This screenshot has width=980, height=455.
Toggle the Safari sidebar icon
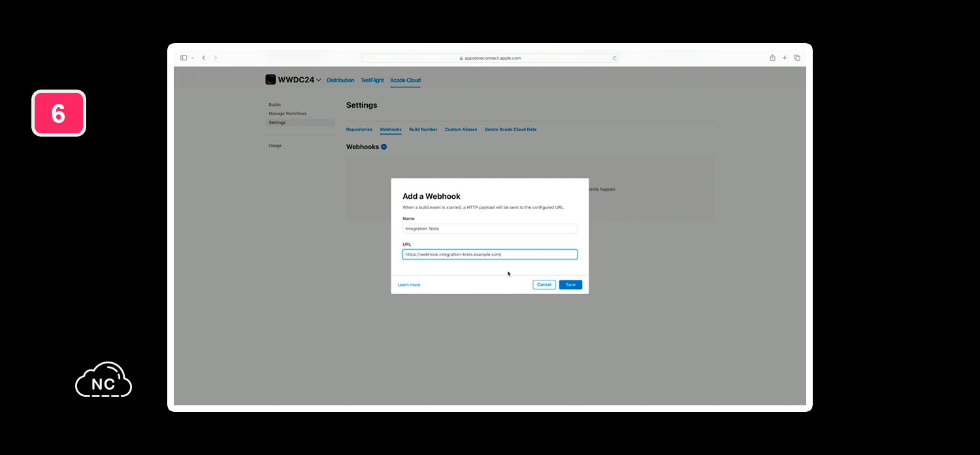point(184,58)
